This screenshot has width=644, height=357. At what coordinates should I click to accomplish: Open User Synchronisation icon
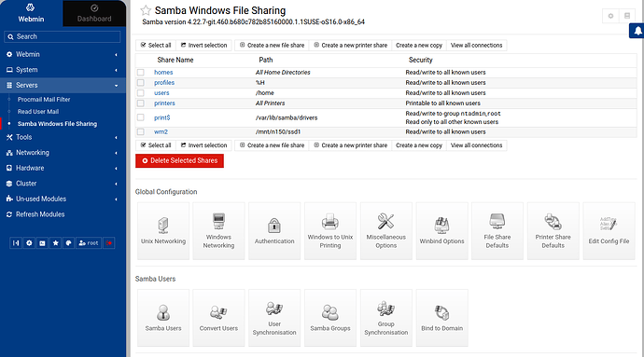[274, 318]
